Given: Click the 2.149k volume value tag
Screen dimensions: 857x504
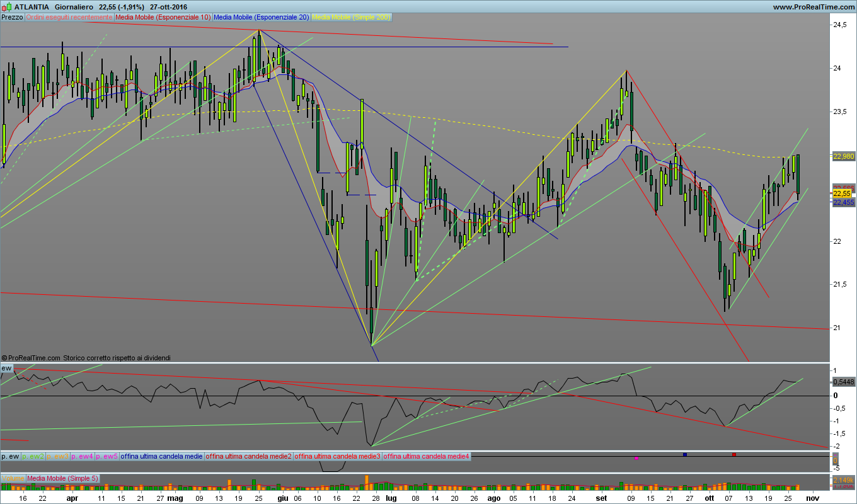Looking at the screenshot, I should click(x=843, y=481).
